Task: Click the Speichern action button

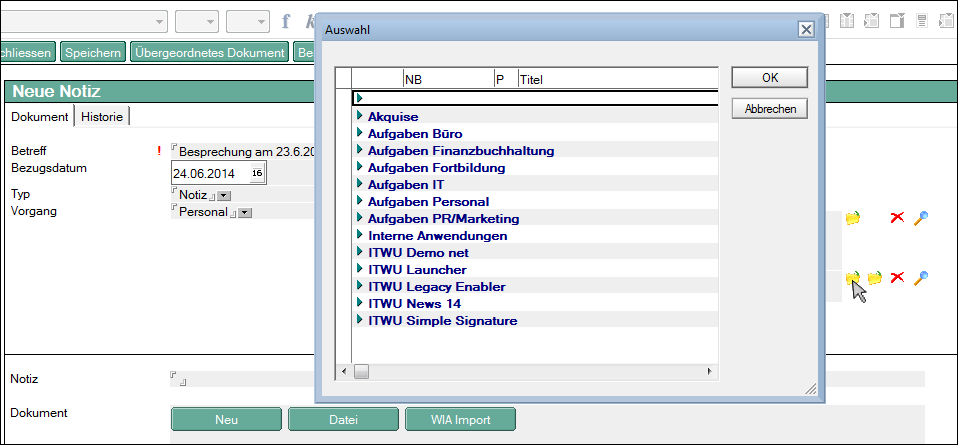Action: click(93, 52)
